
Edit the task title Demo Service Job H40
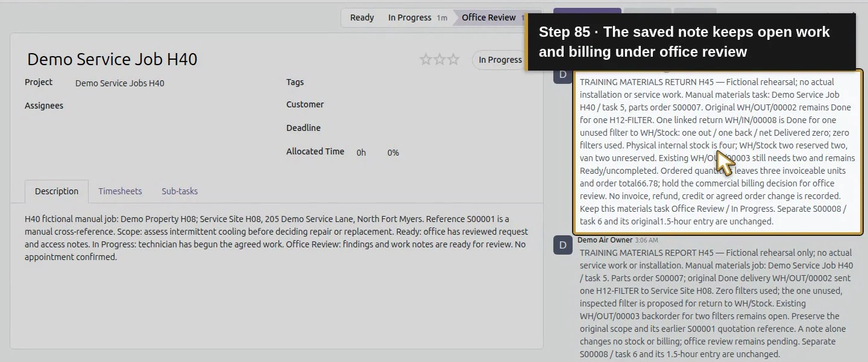(x=112, y=59)
